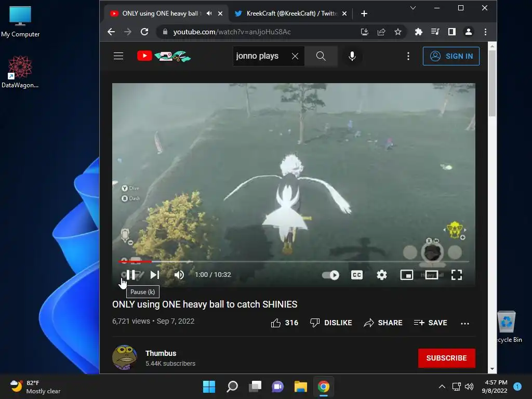This screenshot has width=532, height=399.
Task: Go forward in browser history
Action: click(x=128, y=32)
